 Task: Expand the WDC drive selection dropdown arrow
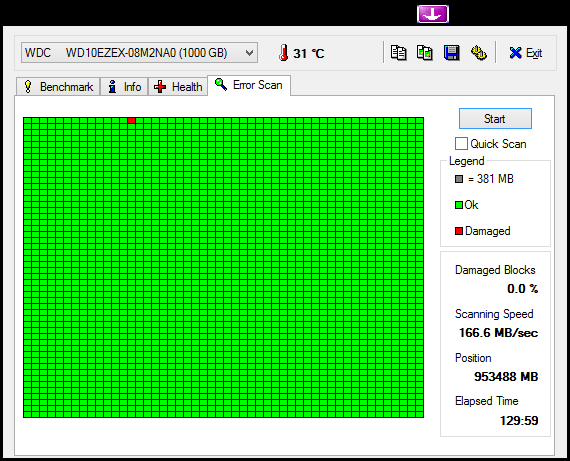coord(249,53)
